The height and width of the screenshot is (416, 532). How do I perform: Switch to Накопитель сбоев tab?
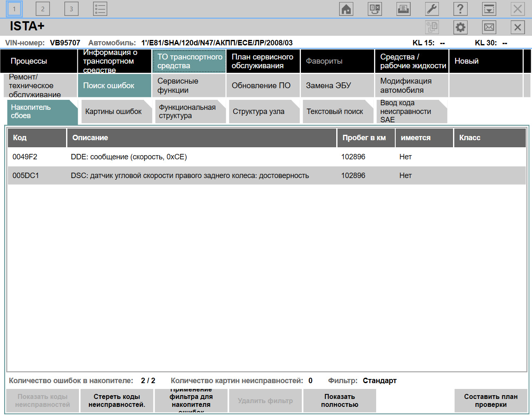[42, 111]
